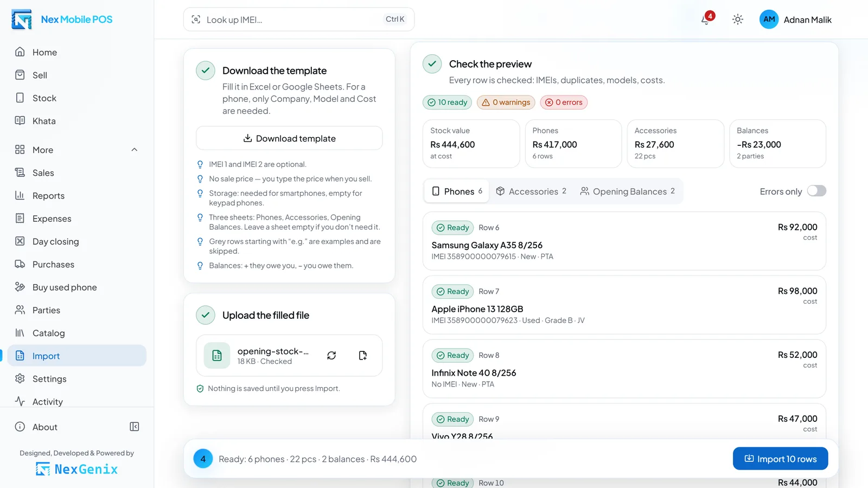Screen dimensions: 868x488
Task: Click the 10 ready status chip
Action: click(x=448, y=102)
